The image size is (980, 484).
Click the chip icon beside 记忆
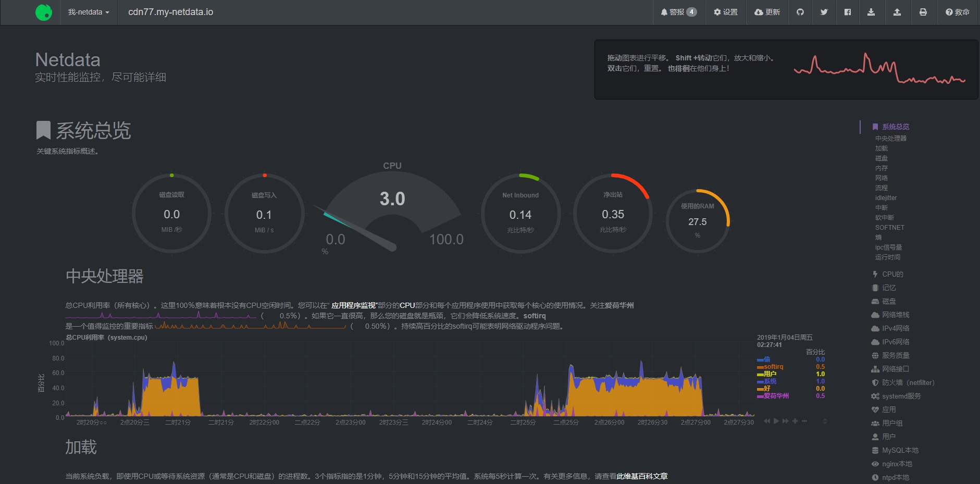(875, 288)
